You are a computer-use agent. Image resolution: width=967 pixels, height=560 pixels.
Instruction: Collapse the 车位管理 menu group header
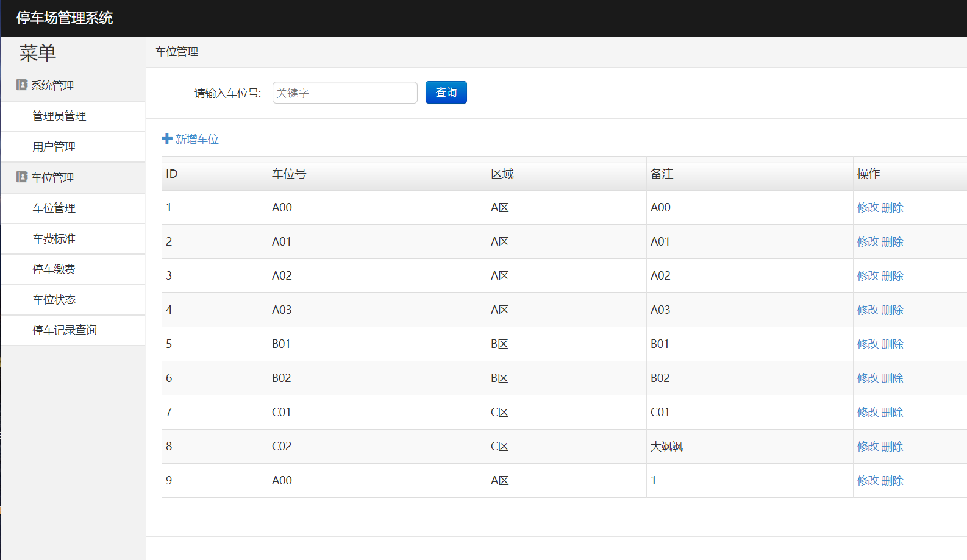click(x=73, y=178)
